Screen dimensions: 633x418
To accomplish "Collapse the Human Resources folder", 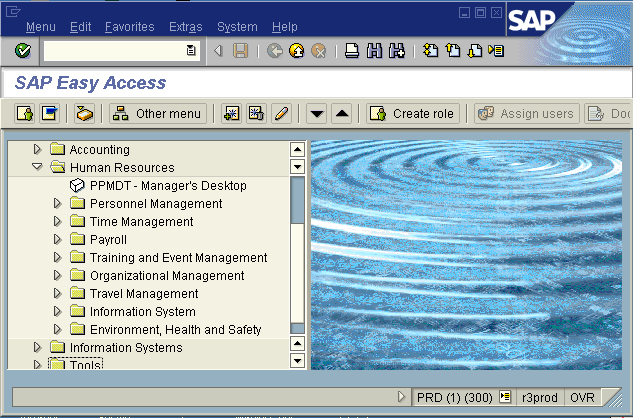I will pos(38,168).
